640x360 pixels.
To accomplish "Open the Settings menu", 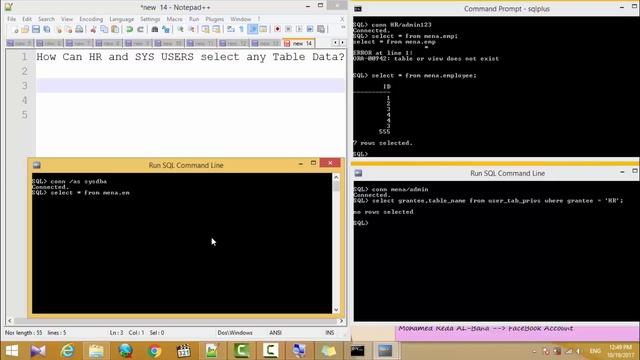I will coord(150,19).
